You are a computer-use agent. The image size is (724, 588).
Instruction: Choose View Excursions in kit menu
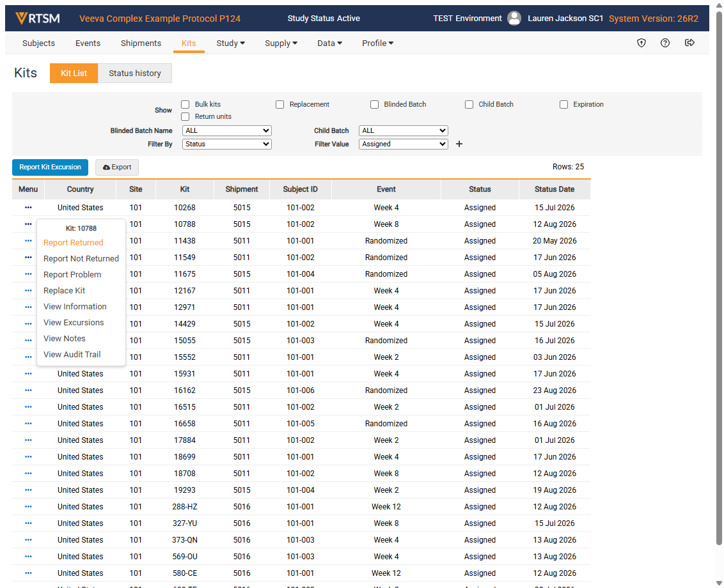[x=74, y=323]
